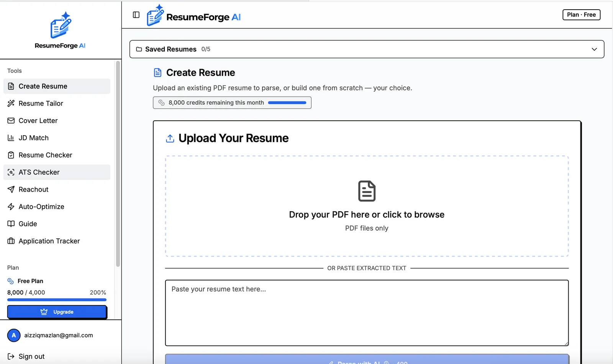Click the Parse with AI button
The width and height of the screenshot is (613, 364).
[x=367, y=359]
